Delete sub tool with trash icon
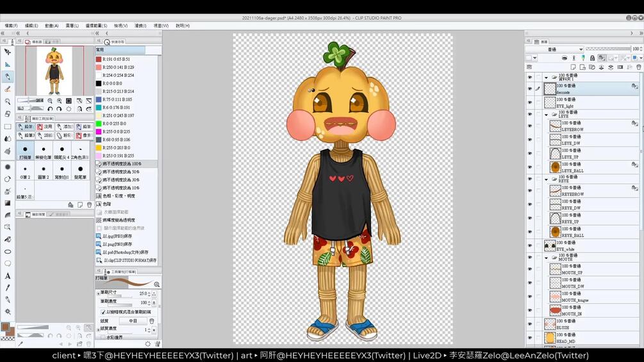644x362 pixels. (x=89, y=204)
